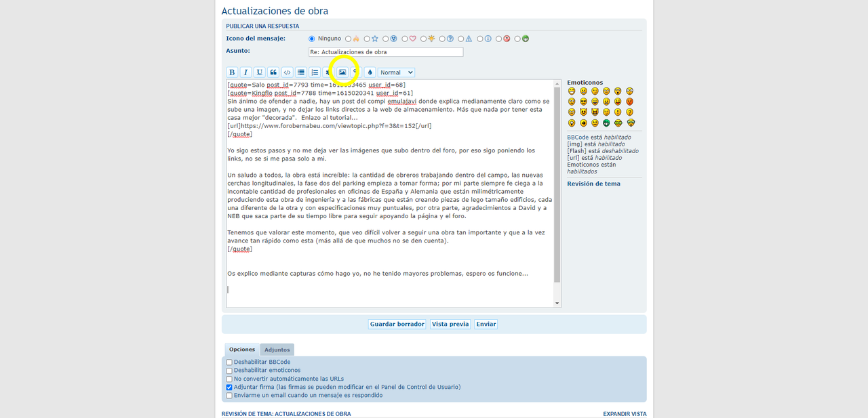The height and width of the screenshot is (418, 868).
Task: Insert the black arrow emoticon
Action: (584, 123)
